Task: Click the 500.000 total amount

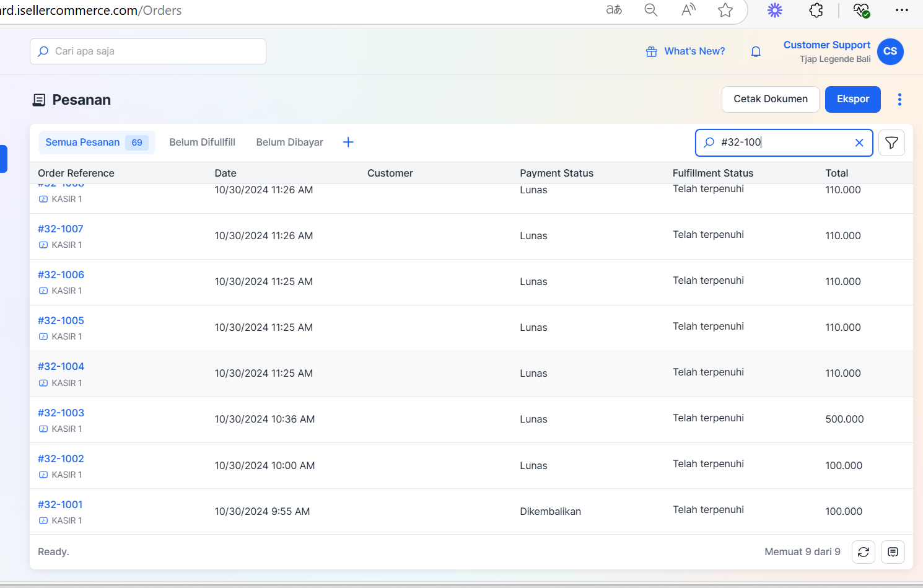Action: pos(844,419)
